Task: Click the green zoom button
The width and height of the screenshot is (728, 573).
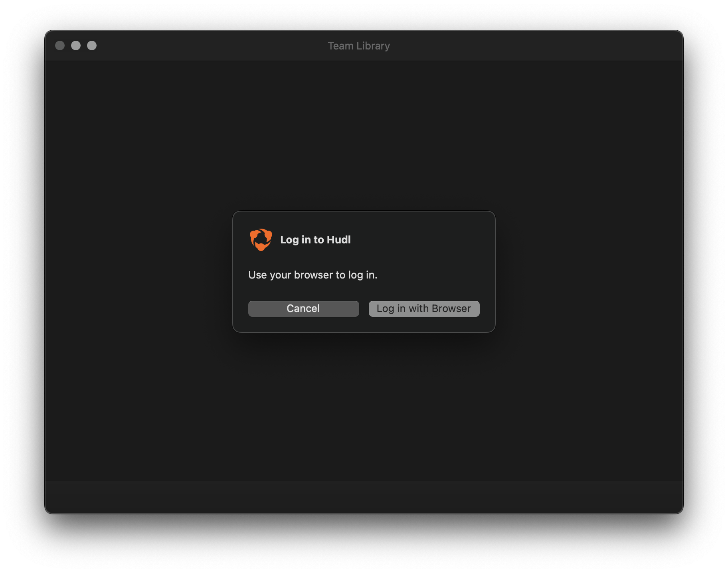Action: [92, 45]
